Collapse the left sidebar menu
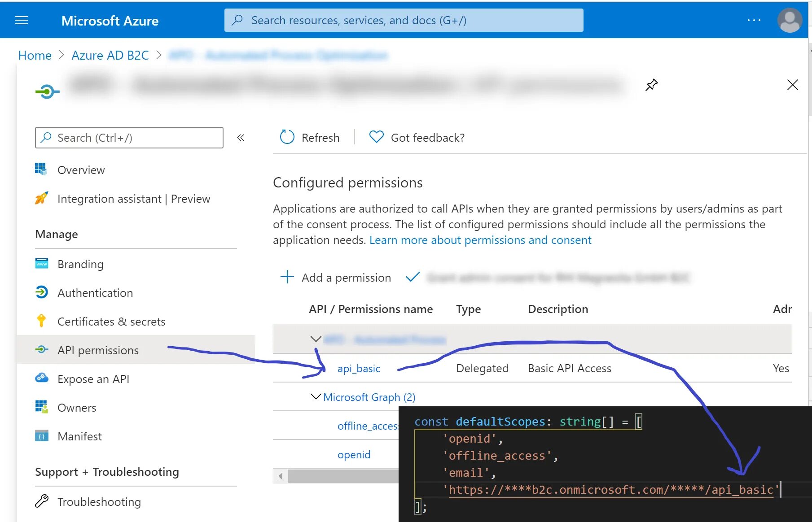Viewport: 812px width, 522px height. coord(241,138)
